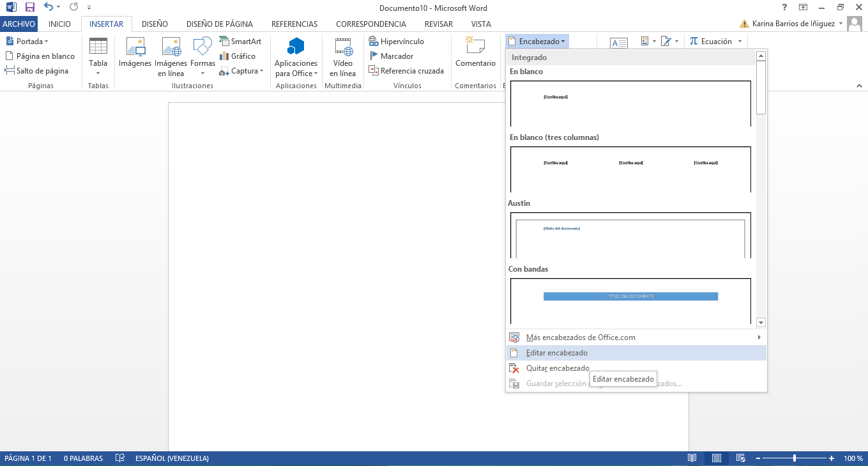The width and height of the screenshot is (868, 466).
Task: Open Aplicaciones para Office menu
Action: (296, 57)
